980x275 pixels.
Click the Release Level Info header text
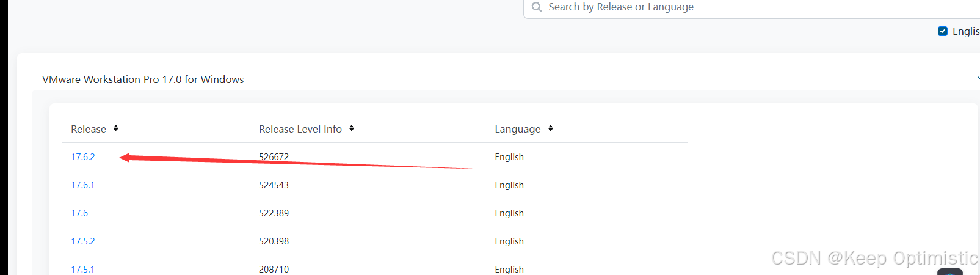(300, 129)
